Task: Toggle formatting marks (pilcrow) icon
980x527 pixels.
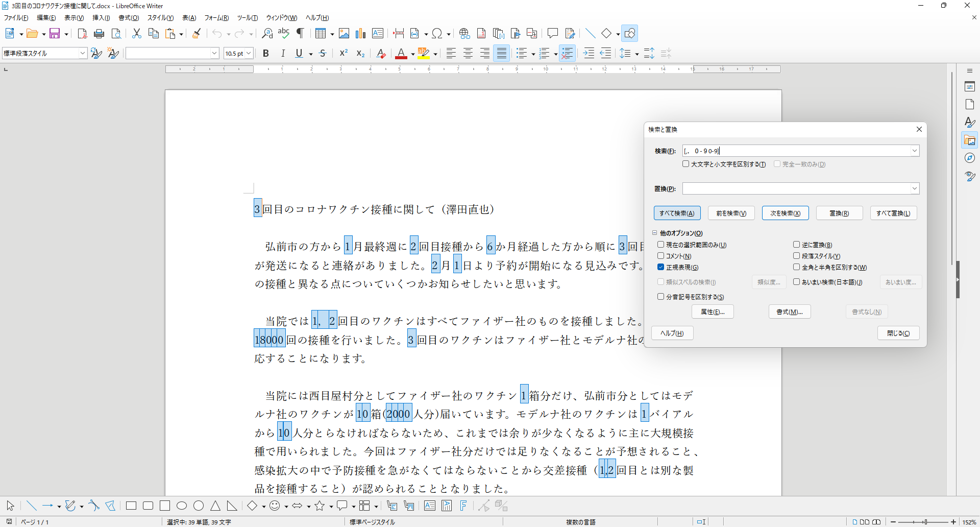Action: [300, 34]
